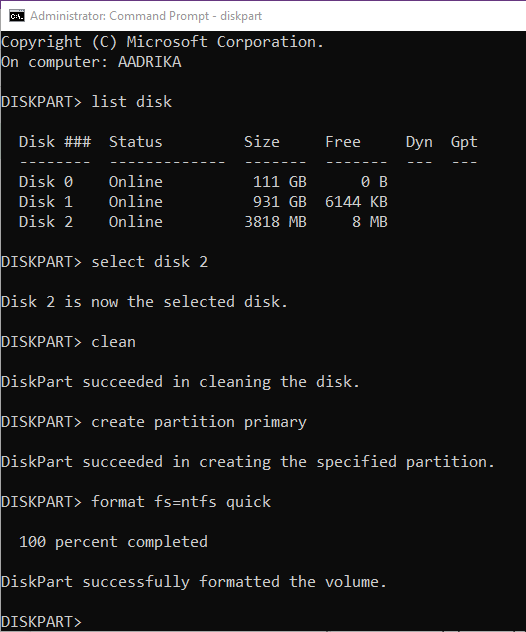The image size is (526, 632).
Task: Click the "3818 MB" size value
Action: 275,222
